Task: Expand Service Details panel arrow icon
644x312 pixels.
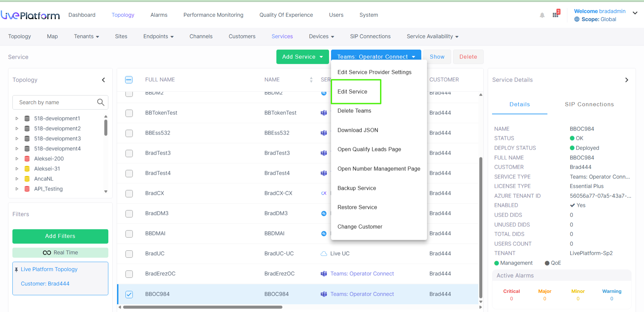Action: [627, 80]
